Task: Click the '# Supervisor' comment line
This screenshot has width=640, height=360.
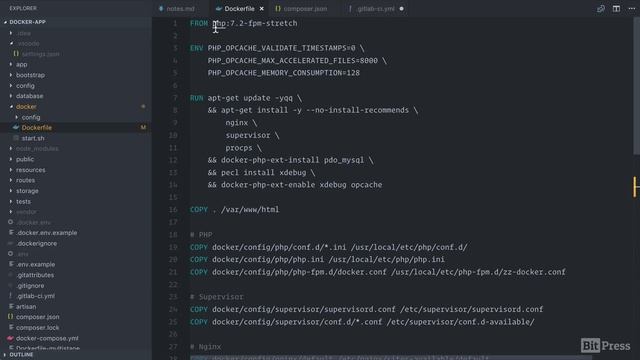Action: tap(217, 297)
